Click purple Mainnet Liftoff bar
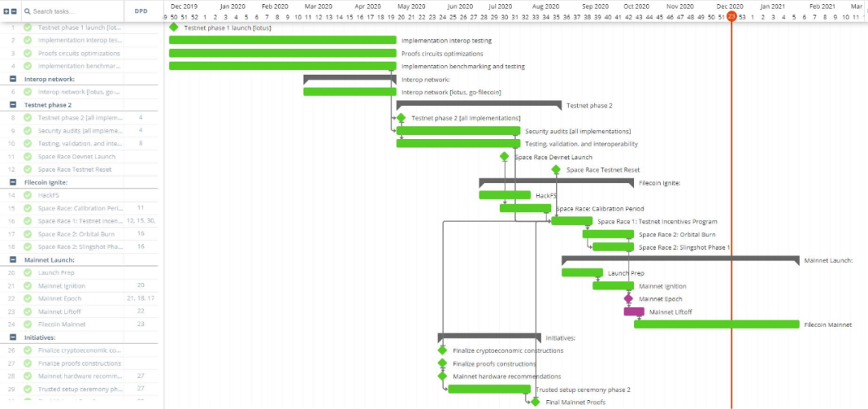This screenshot has height=409, width=868. 634,312
